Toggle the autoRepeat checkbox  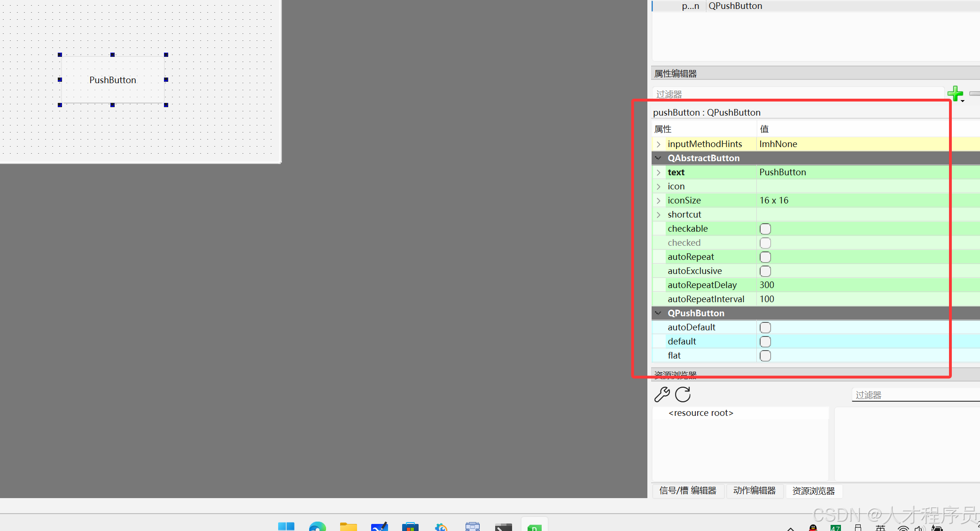[765, 257]
